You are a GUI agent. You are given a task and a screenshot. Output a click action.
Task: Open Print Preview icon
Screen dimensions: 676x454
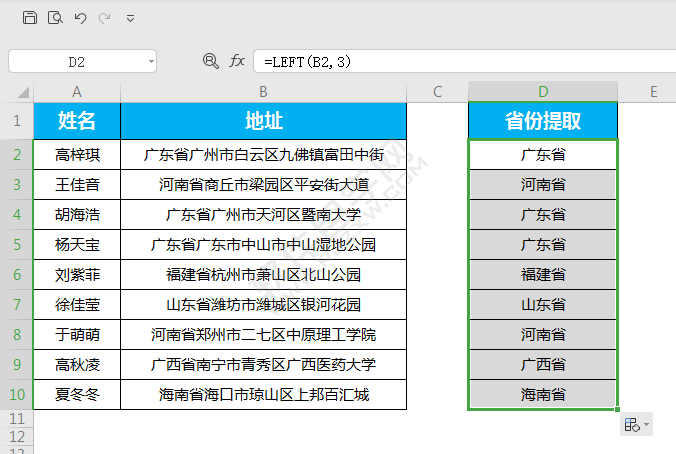[x=55, y=18]
